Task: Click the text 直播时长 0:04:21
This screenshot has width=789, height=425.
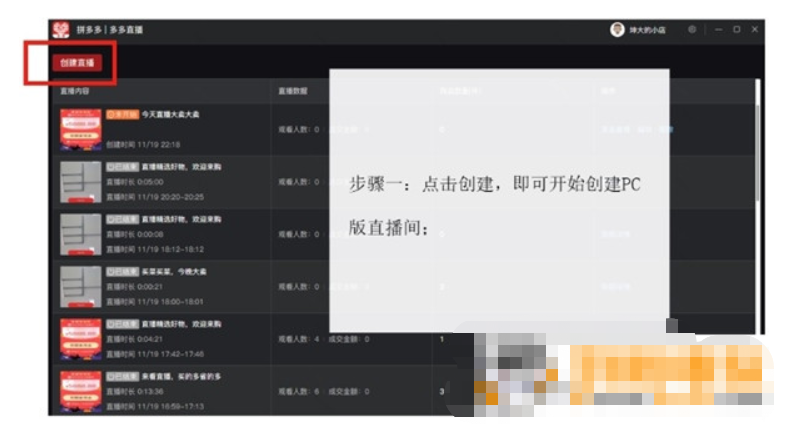Action: 135,339
